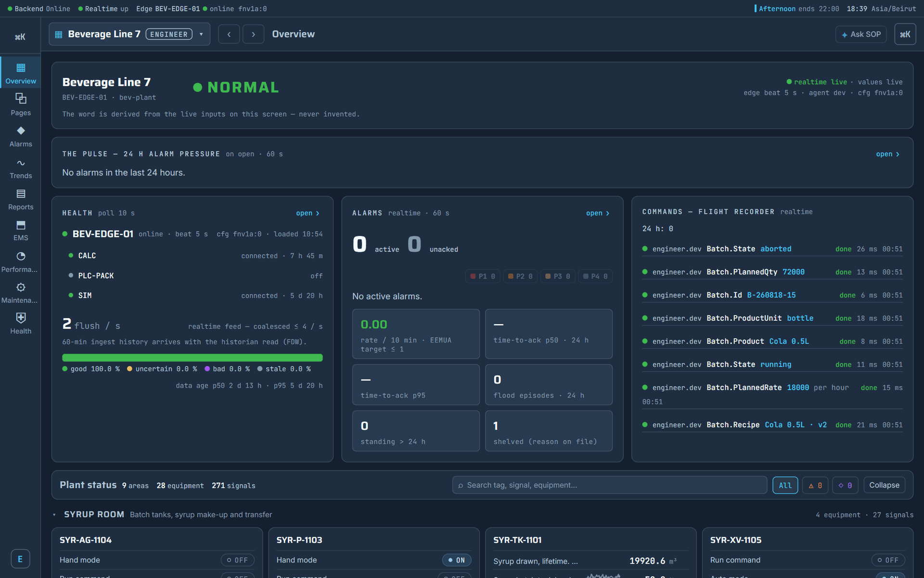Image resolution: width=924 pixels, height=578 pixels.
Task: Open the Alarms panel details
Action: (x=598, y=213)
